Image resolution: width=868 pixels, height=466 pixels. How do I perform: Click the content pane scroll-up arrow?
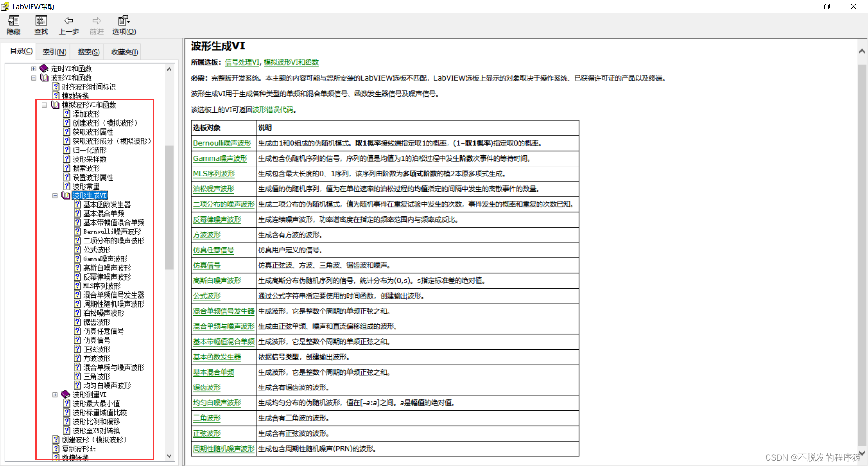[862, 52]
